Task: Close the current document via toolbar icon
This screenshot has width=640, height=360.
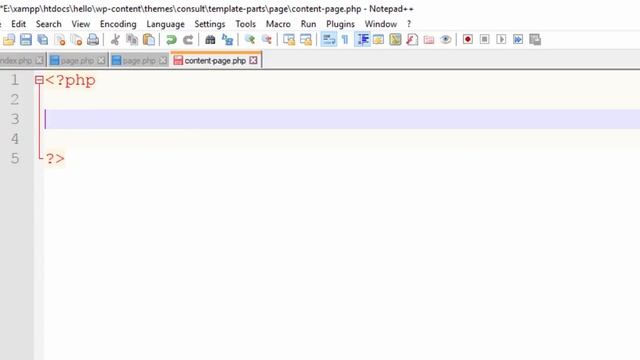Action: point(60,40)
